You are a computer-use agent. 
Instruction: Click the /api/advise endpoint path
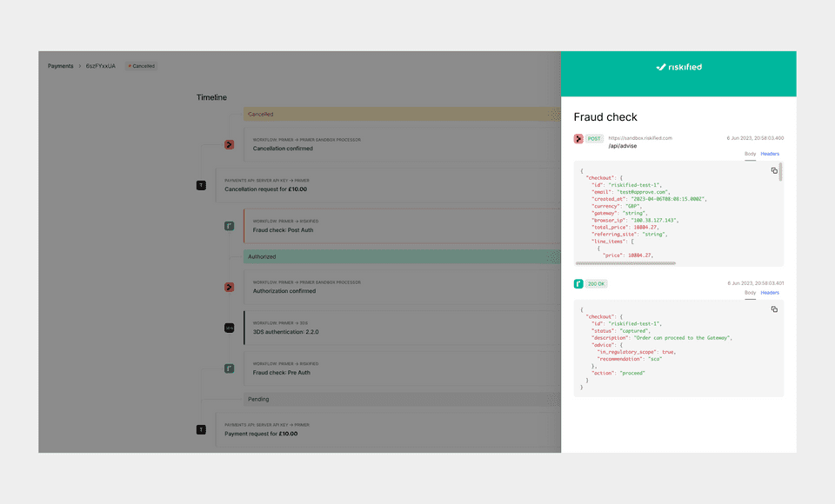[x=623, y=146]
